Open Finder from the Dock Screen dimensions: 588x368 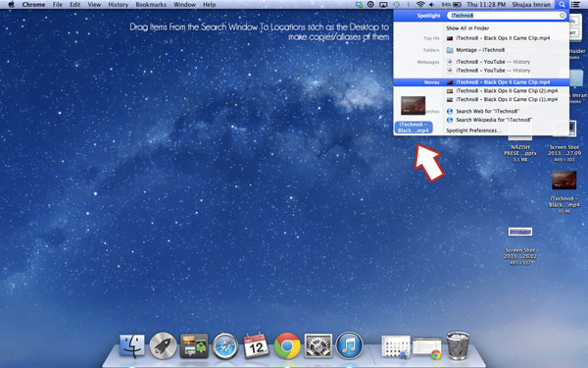coord(132,345)
